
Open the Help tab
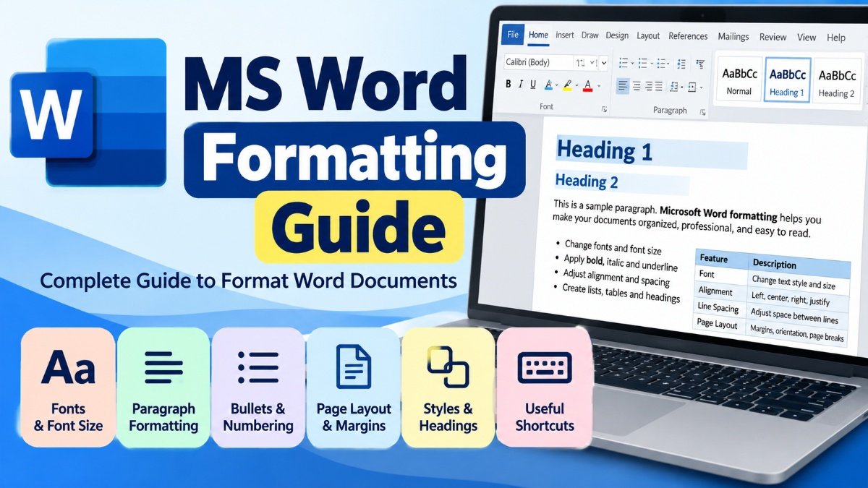[x=836, y=38]
